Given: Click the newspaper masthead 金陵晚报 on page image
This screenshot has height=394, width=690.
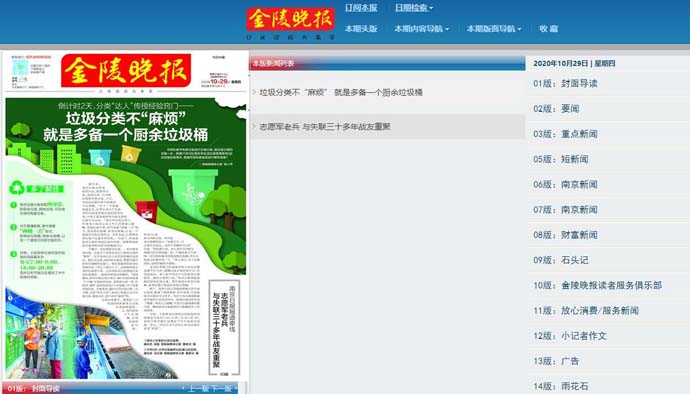Looking at the screenshot, I should point(126,70).
